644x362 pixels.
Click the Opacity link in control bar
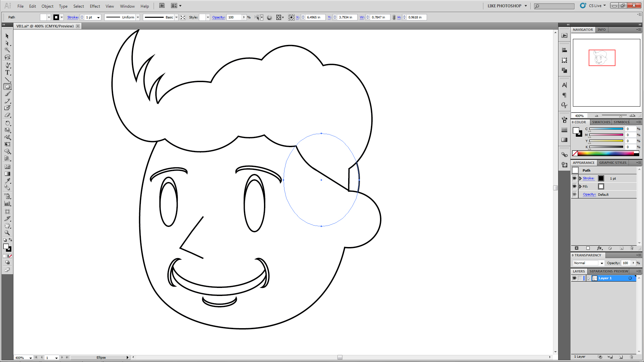point(218,17)
